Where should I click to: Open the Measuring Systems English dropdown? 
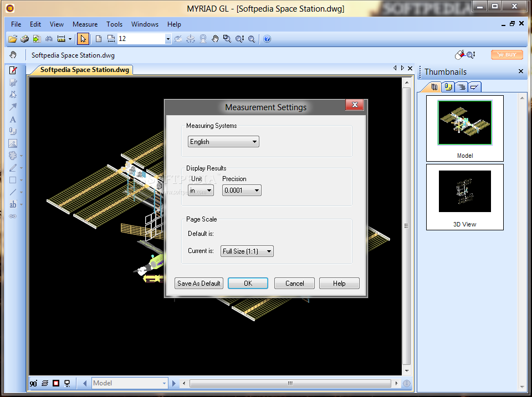point(223,142)
